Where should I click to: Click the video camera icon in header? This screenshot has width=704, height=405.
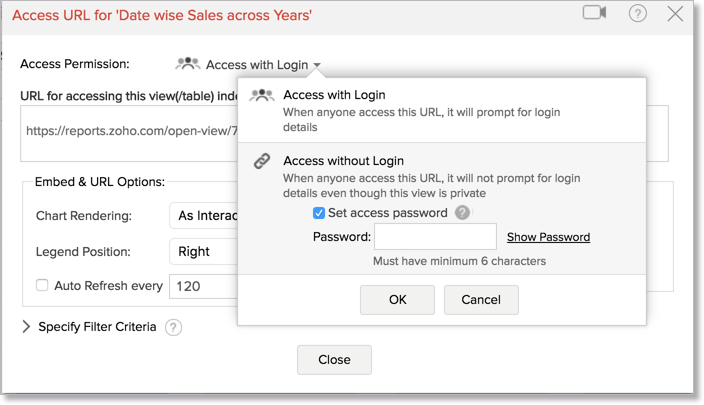click(x=595, y=13)
